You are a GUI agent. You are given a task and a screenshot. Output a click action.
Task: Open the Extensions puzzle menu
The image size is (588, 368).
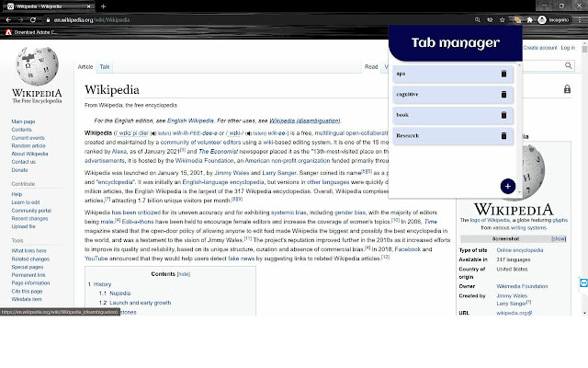tap(530, 20)
